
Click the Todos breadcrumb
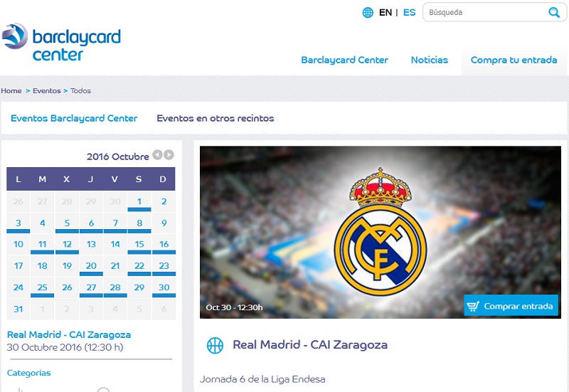tap(80, 91)
